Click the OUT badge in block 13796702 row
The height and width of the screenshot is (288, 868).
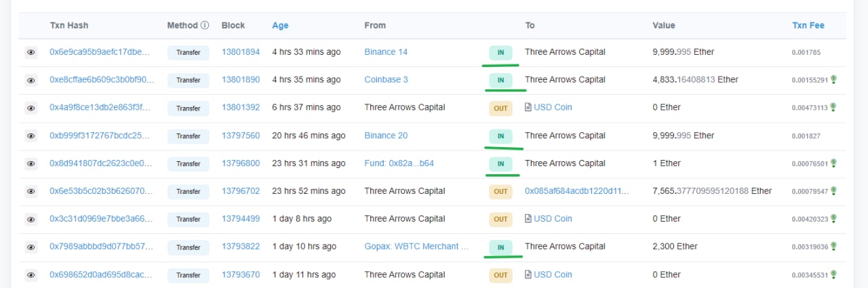coord(500,192)
